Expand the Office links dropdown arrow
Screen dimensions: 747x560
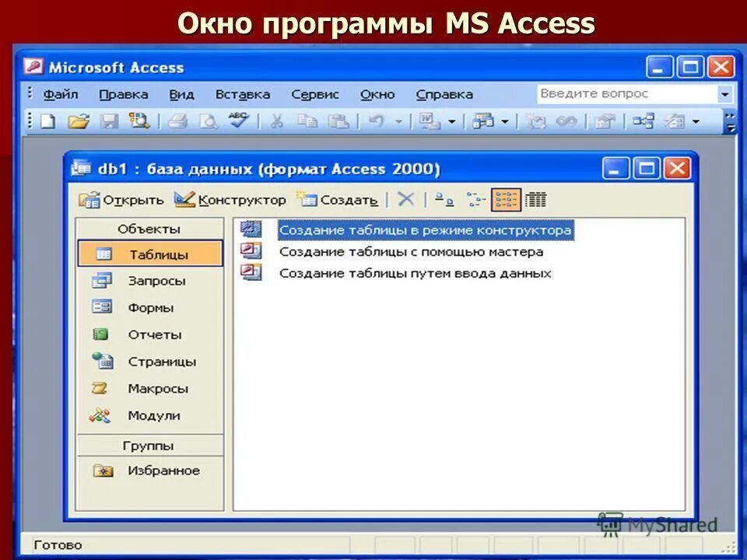click(452, 122)
